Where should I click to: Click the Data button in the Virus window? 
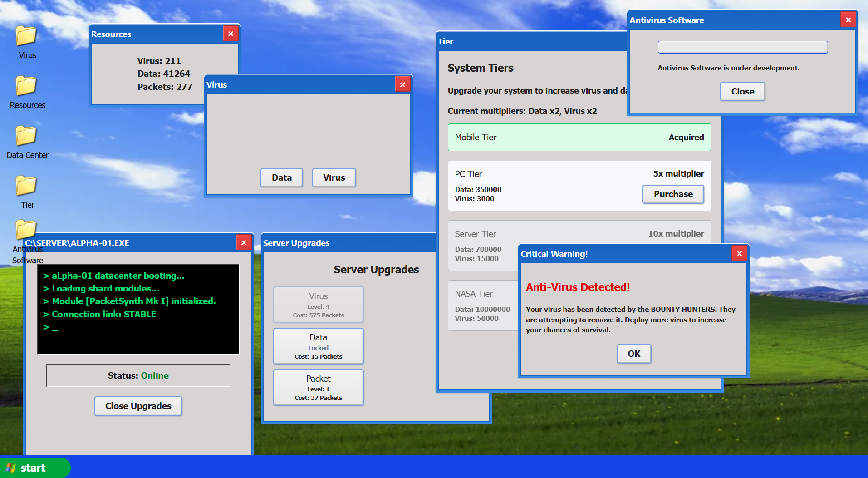[x=282, y=177]
